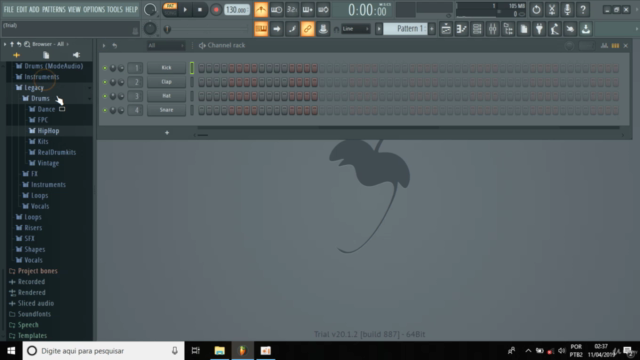Click the Hat channel button
This screenshot has width=640, height=360.
tap(167, 96)
